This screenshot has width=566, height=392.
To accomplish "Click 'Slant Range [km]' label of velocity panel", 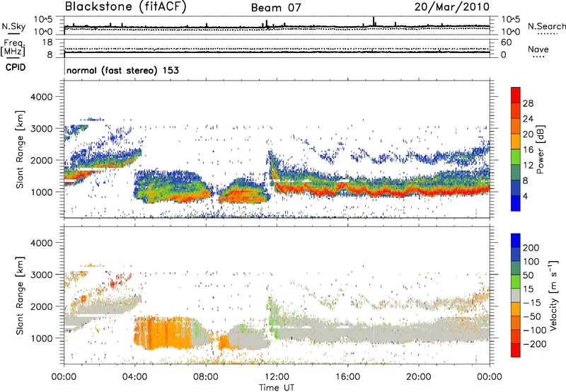I will click(x=20, y=296).
